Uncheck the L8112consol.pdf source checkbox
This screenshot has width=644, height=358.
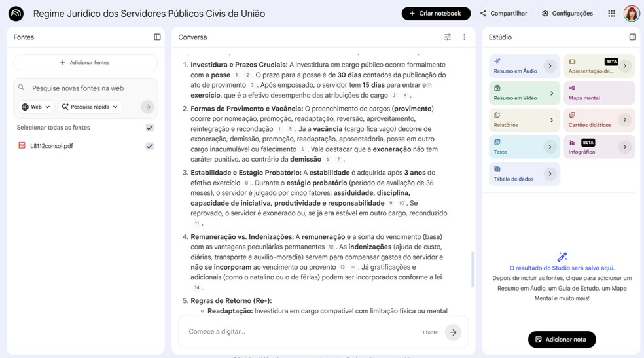149,146
